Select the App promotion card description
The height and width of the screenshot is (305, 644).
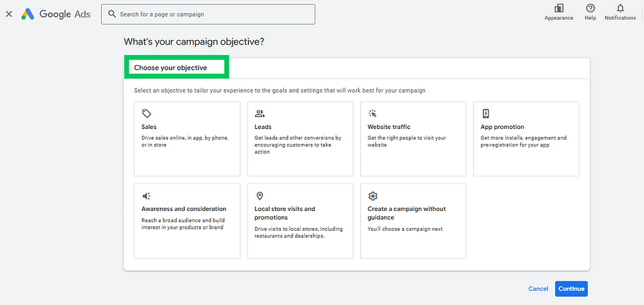pyautogui.click(x=523, y=141)
